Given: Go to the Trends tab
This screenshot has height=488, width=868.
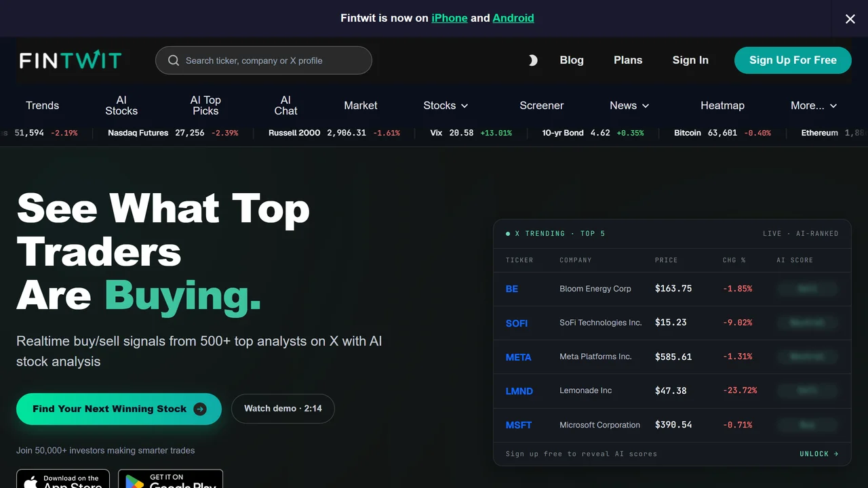Looking at the screenshot, I should tap(43, 105).
